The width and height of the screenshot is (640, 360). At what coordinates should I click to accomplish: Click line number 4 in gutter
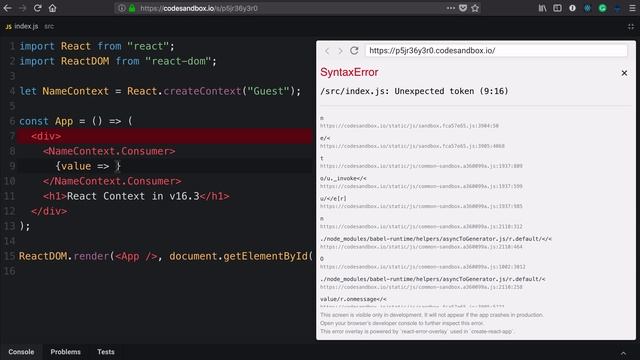12,91
